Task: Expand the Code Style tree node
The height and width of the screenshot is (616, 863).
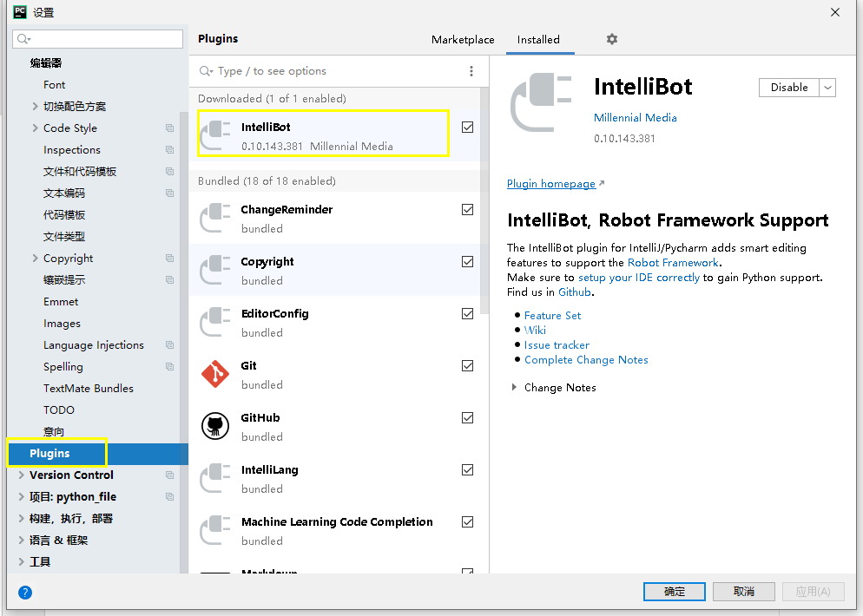Action: tap(36, 128)
